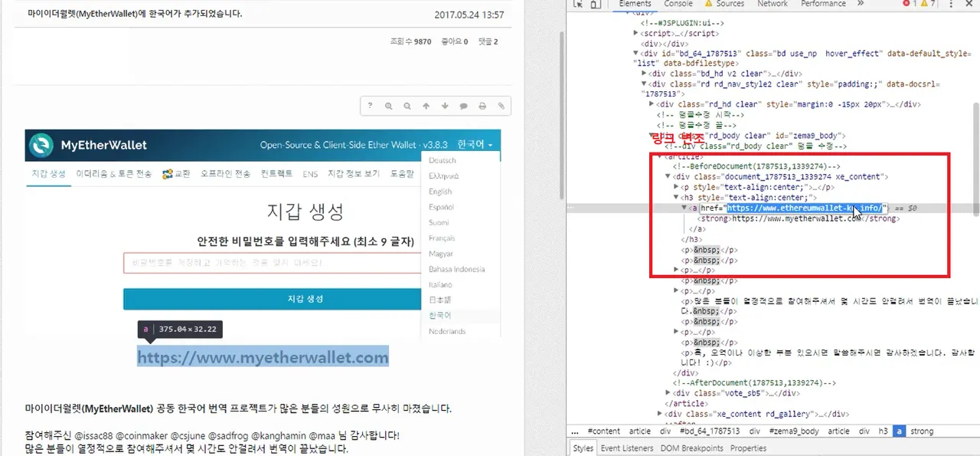This screenshot has width=980, height=456.
Task: Switch to the Network tab
Action: pos(773,4)
